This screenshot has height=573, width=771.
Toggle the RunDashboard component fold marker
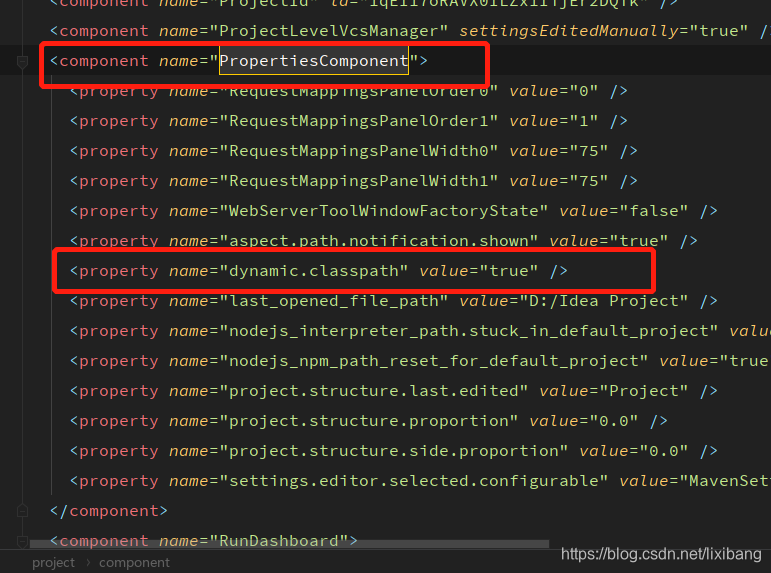coord(22,541)
